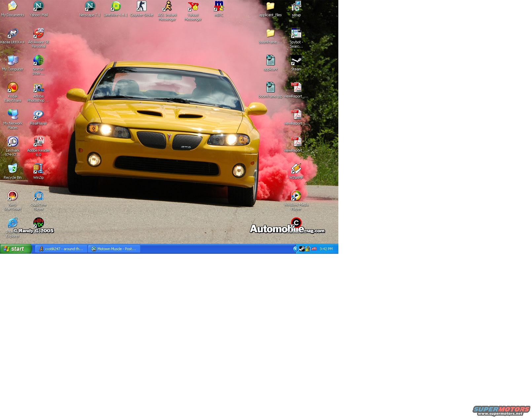
Task: Click the WinZip desktop icon
Action: pos(38,171)
